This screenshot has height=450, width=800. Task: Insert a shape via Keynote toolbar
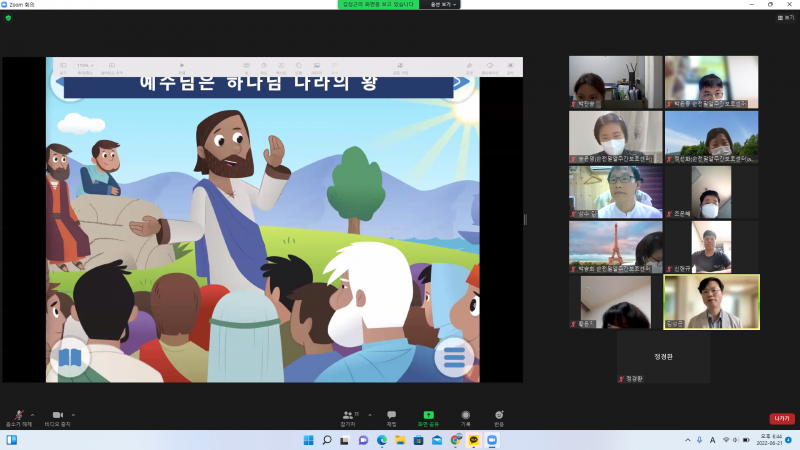298,67
